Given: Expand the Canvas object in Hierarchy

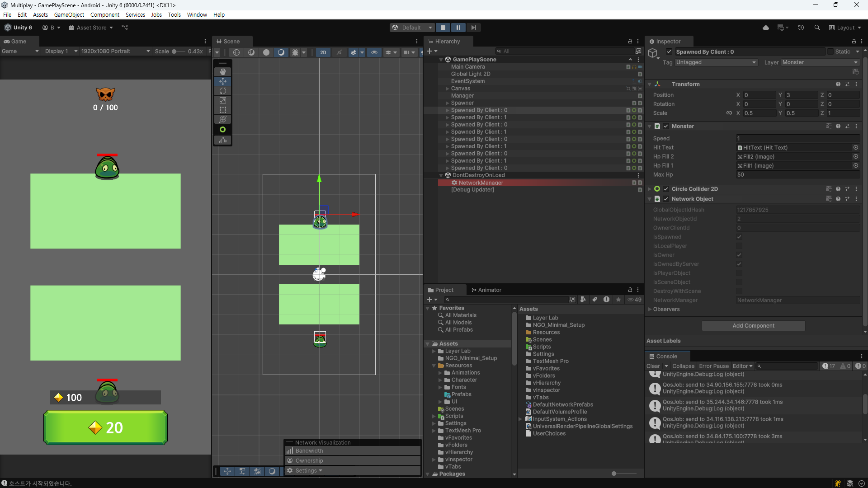Looking at the screenshot, I should tap(447, 89).
